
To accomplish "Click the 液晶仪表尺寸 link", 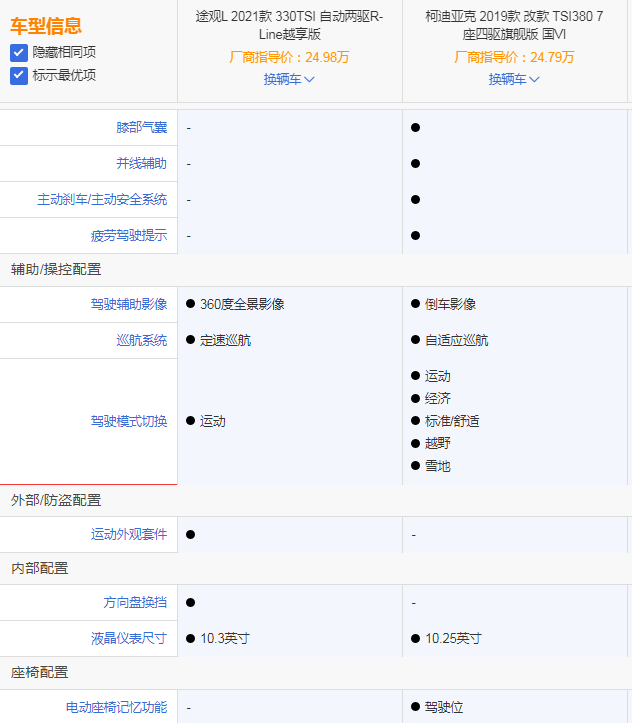I will click(x=128, y=638).
